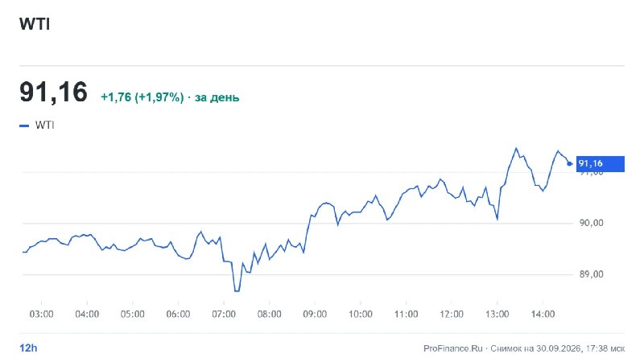Click the 13:00 time axis label
Image resolution: width=644 pixels, height=362 pixels.
click(x=497, y=315)
